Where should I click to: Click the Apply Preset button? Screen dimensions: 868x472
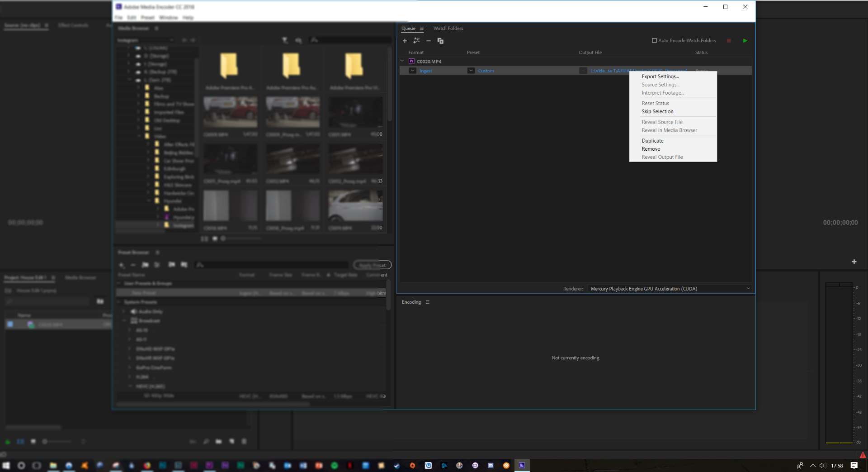[373, 265]
